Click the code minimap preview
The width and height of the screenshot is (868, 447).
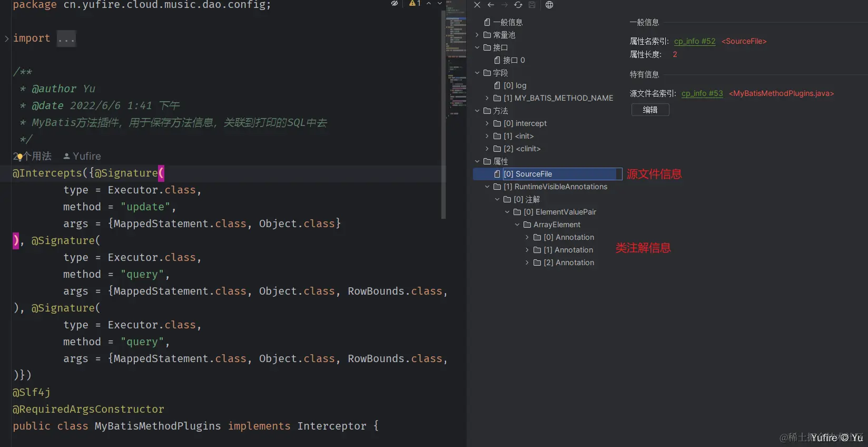pos(456,61)
